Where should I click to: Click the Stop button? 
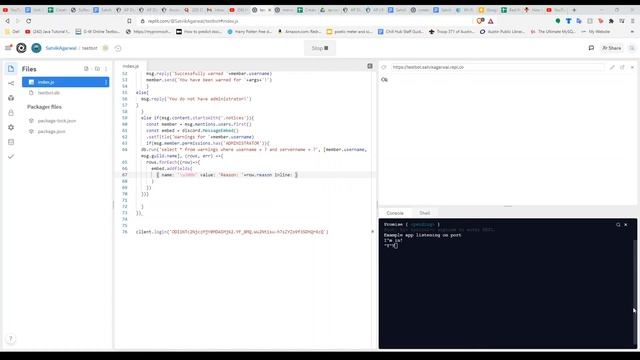coord(320,48)
